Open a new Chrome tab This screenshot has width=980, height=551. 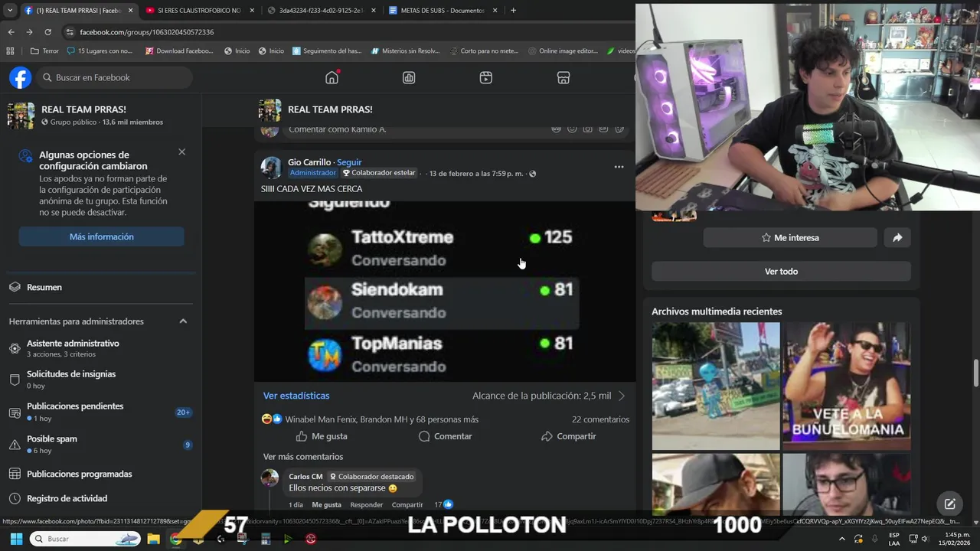tap(513, 11)
